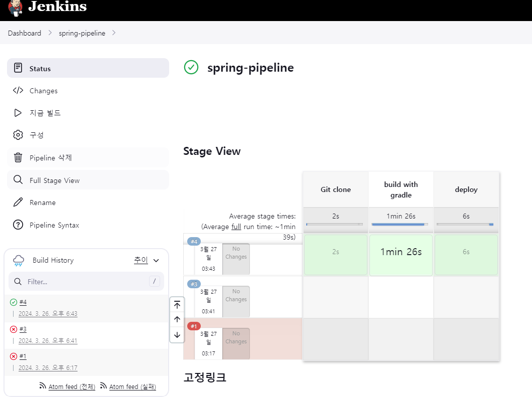Expand chevron after Dashboard breadcrumb

(50, 33)
